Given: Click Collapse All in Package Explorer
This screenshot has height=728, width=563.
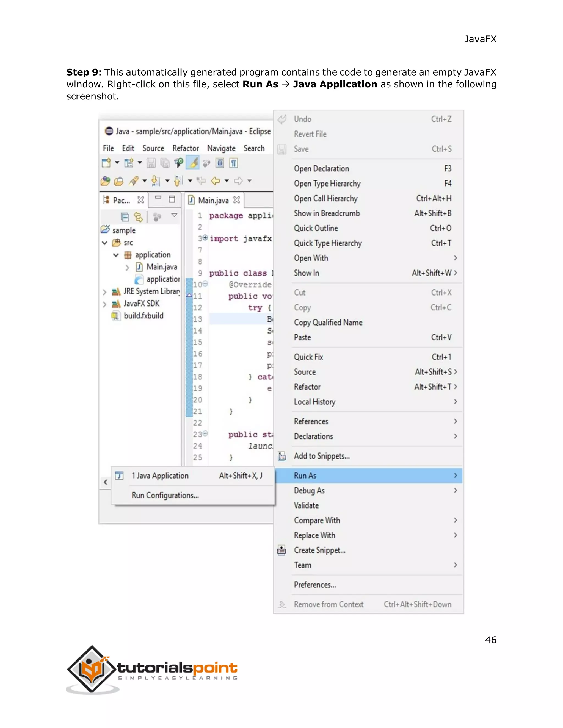Looking at the screenshot, I should coord(125,217).
